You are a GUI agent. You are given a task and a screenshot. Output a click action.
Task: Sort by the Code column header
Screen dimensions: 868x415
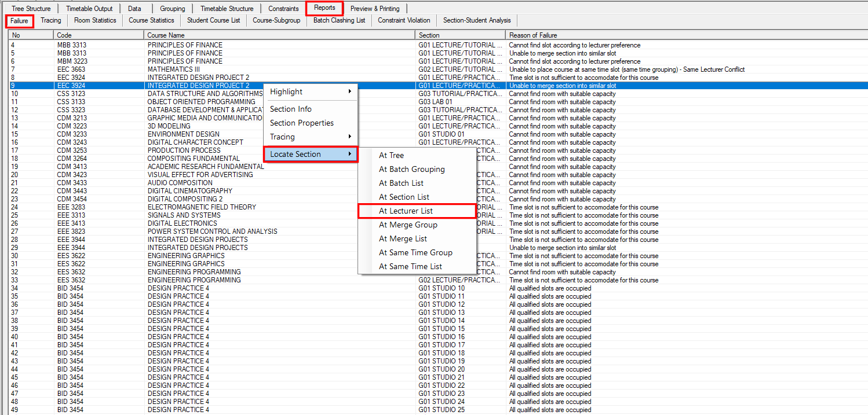click(x=99, y=35)
